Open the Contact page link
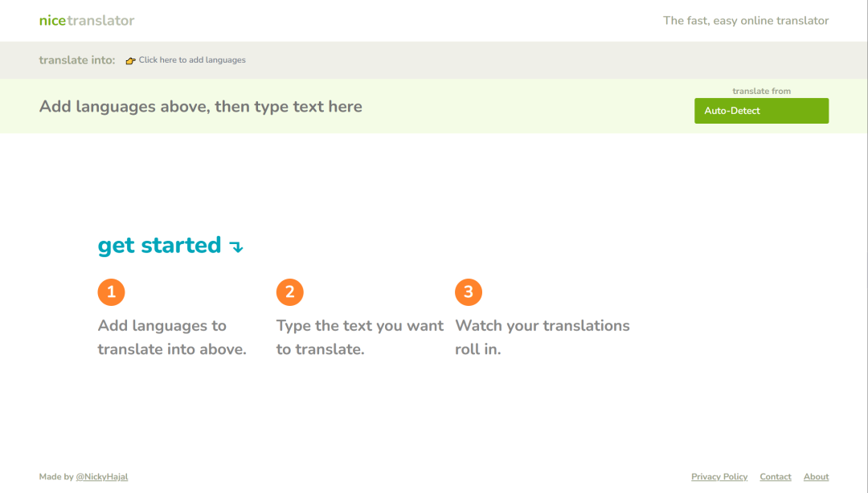The height and width of the screenshot is (493, 868). click(x=775, y=477)
